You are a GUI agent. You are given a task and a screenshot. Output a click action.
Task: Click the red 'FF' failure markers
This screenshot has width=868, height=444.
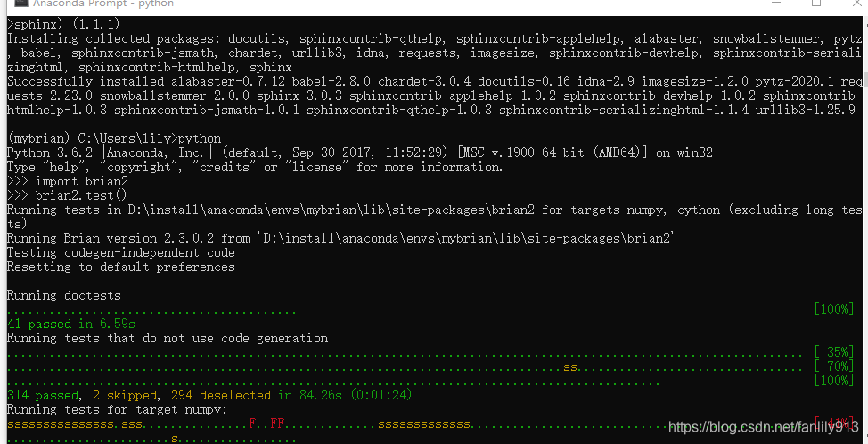(277, 424)
